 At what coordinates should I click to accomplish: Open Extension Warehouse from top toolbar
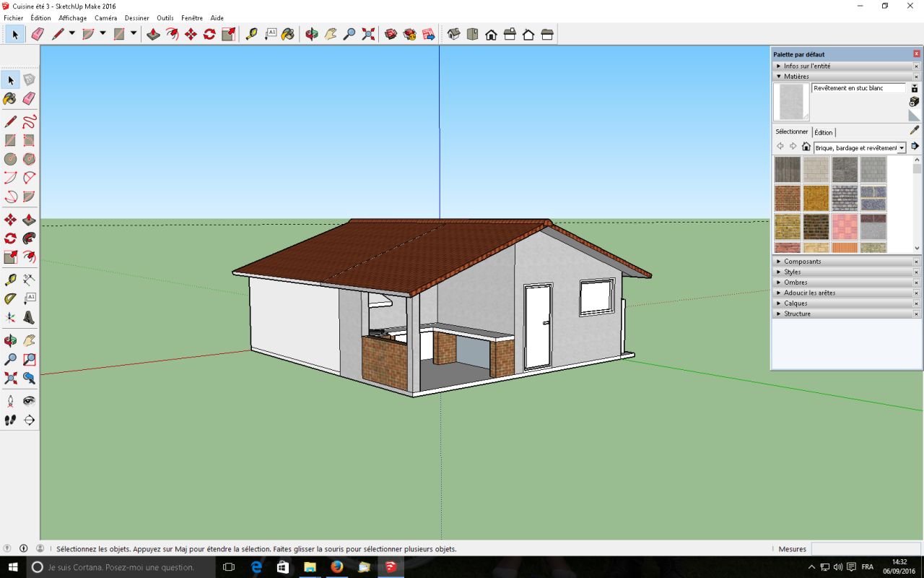coord(409,34)
